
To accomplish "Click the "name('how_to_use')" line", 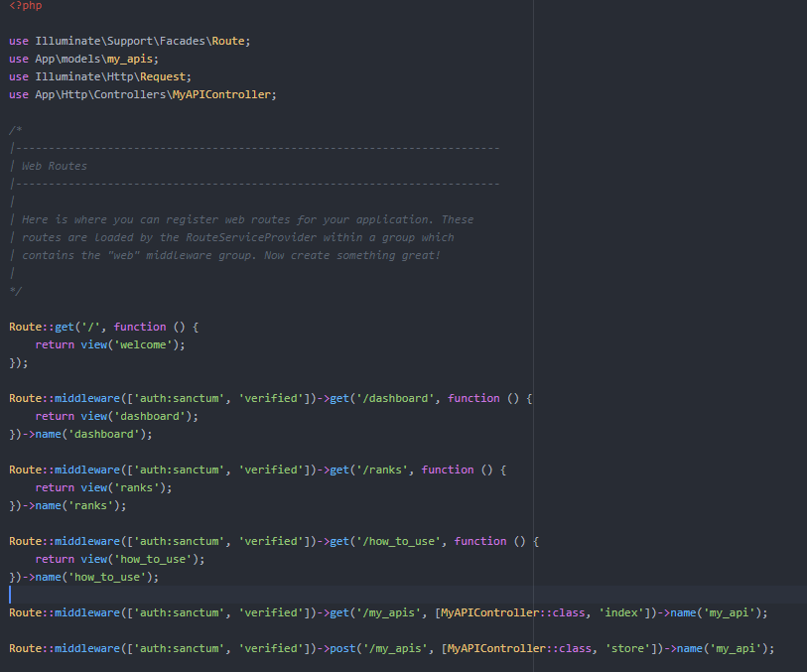I will tap(84, 578).
